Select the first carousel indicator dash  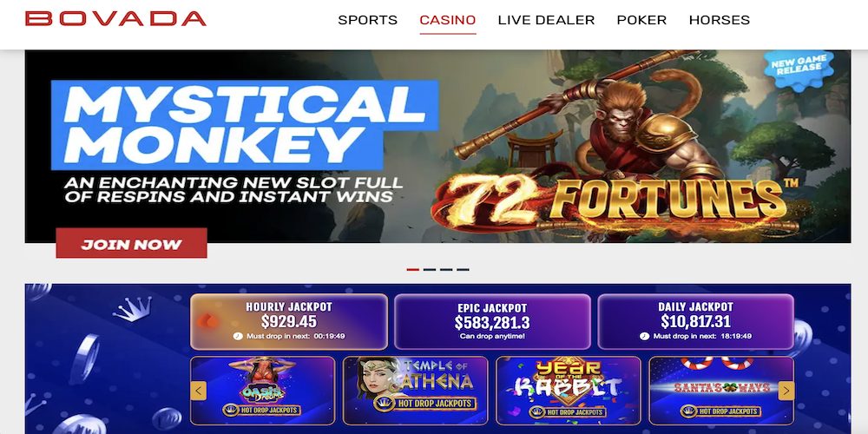pos(412,270)
